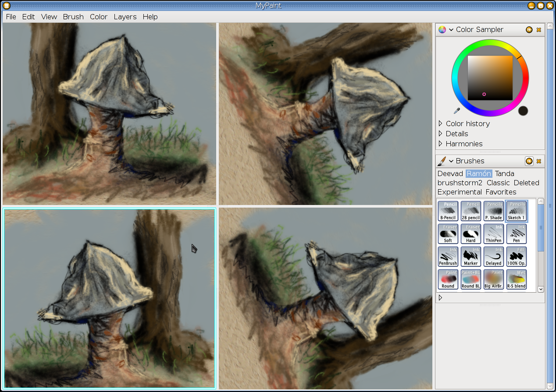Switch to the Deevad brush group
This screenshot has height=392, width=556.
click(x=450, y=173)
